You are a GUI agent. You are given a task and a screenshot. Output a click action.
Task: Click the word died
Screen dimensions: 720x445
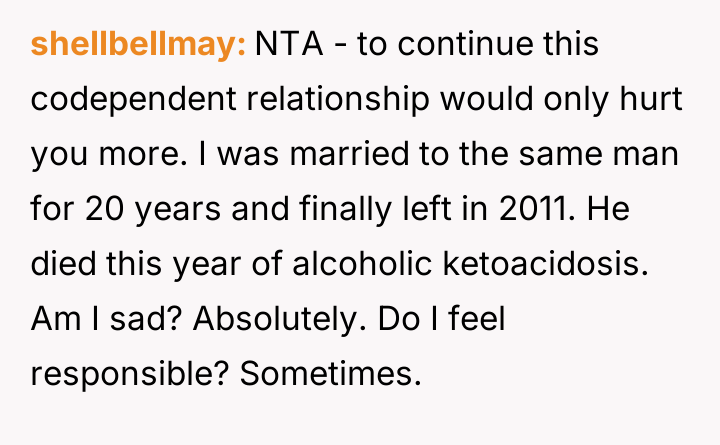click(62, 265)
